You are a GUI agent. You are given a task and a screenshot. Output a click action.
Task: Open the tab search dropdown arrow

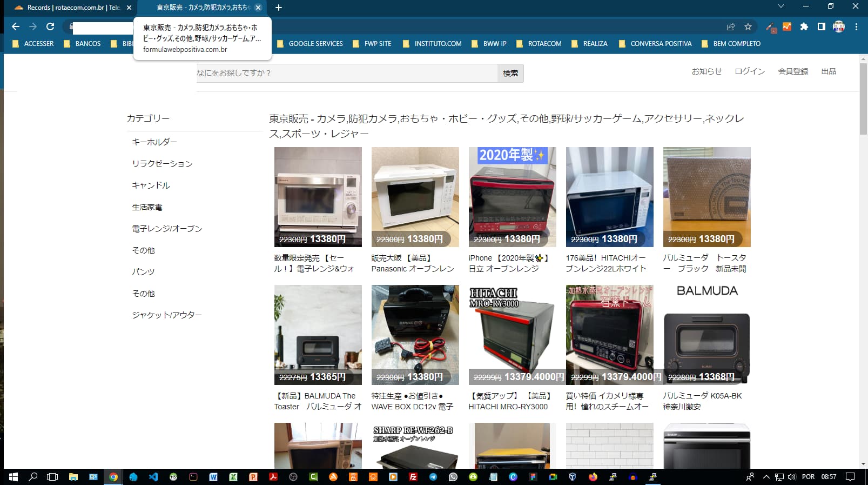[x=780, y=6]
